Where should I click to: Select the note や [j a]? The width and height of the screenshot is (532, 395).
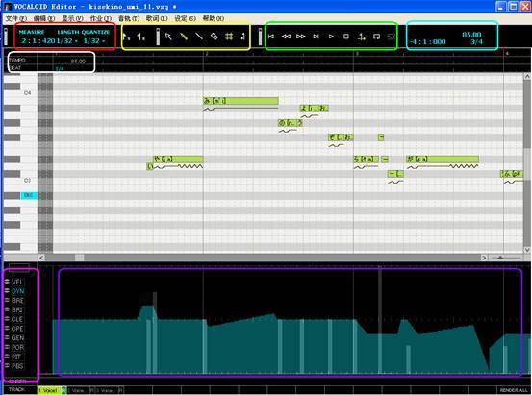pyautogui.click(x=178, y=159)
